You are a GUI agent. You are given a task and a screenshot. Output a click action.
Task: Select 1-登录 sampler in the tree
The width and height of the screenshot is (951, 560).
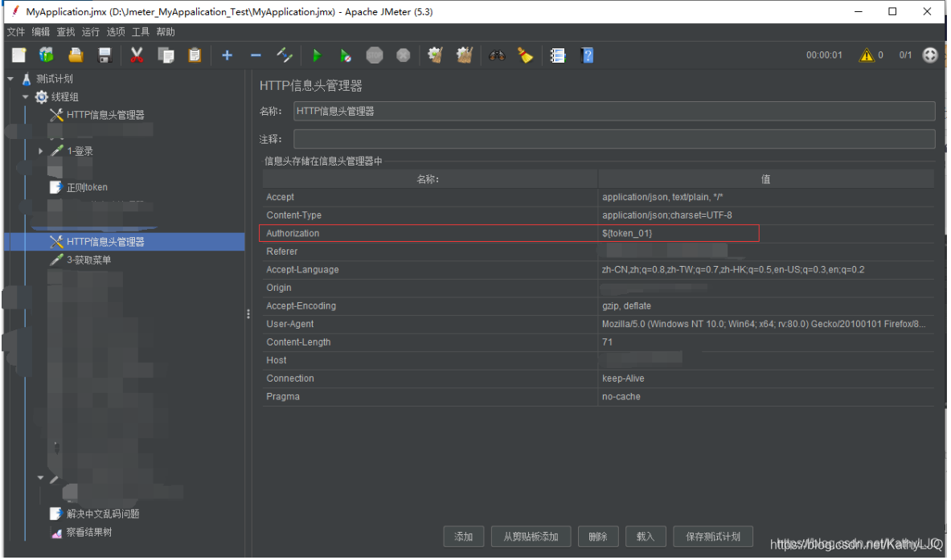80,151
